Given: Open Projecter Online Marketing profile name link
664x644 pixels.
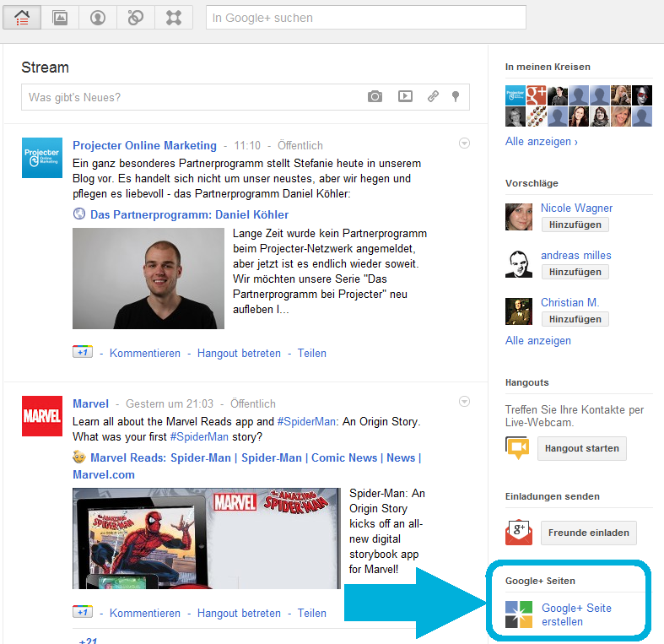Looking at the screenshot, I should tap(144, 145).
